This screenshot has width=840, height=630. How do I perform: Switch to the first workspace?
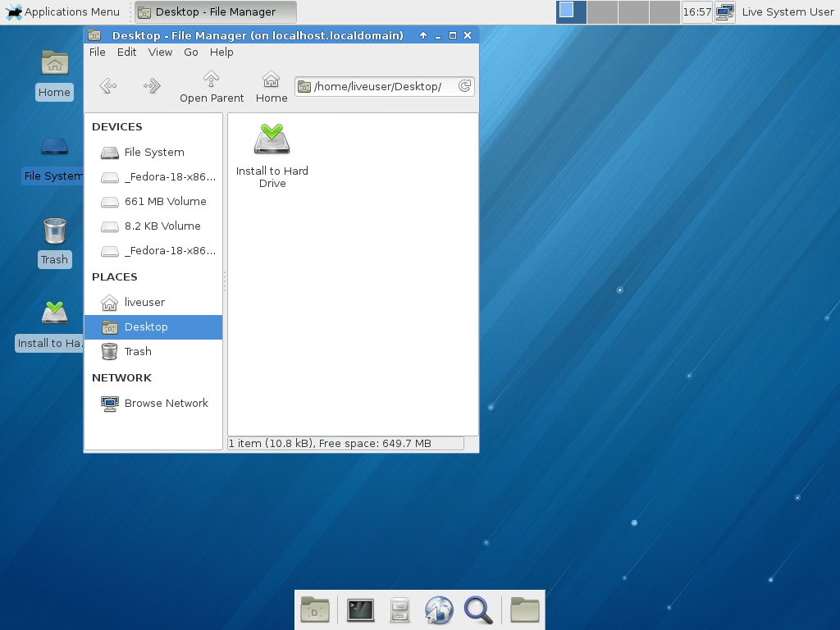pyautogui.click(x=571, y=11)
